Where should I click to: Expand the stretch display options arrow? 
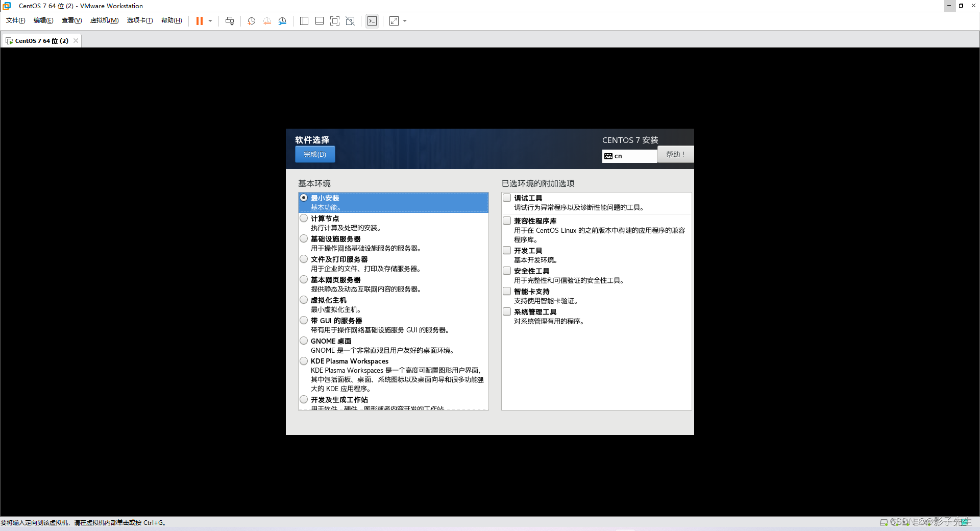pos(405,21)
